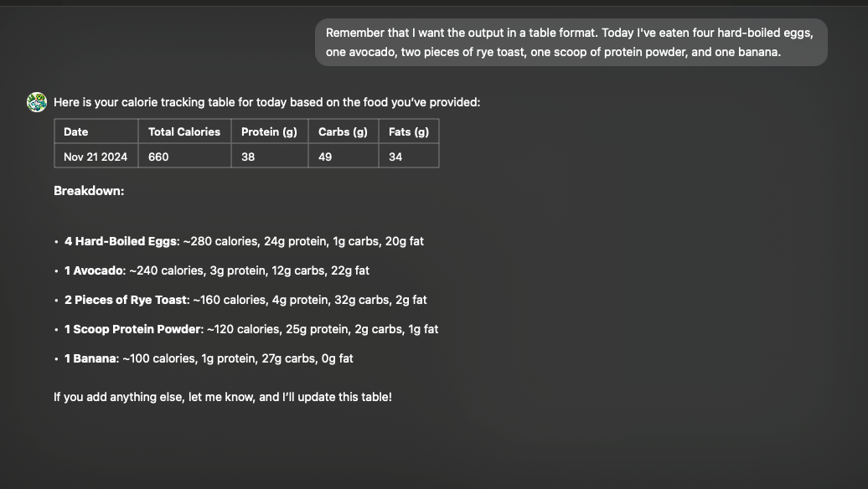Image resolution: width=868 pixels, height=489 pixels.
Task: Select the 1 Banana list item
Action: [209, 358]
